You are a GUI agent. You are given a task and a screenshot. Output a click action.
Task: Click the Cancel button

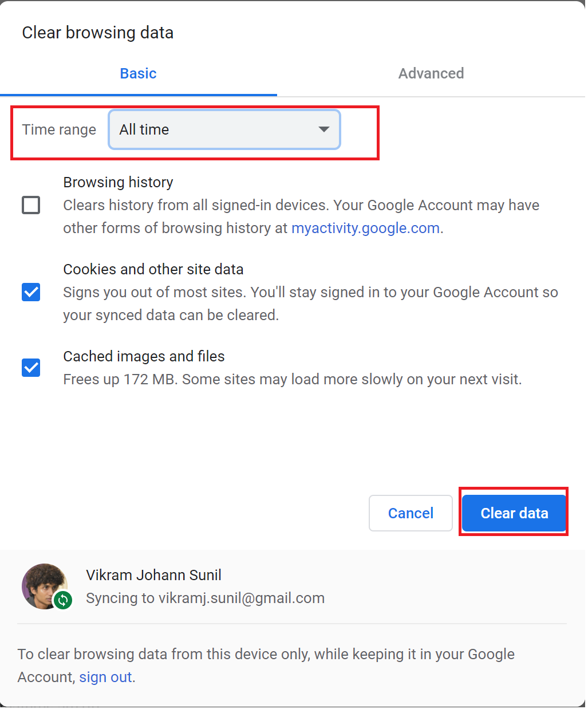[411, 513]
